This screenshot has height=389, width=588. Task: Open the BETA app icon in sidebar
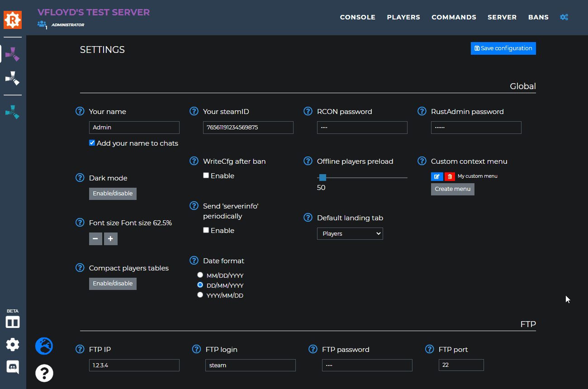pos(12,322)
